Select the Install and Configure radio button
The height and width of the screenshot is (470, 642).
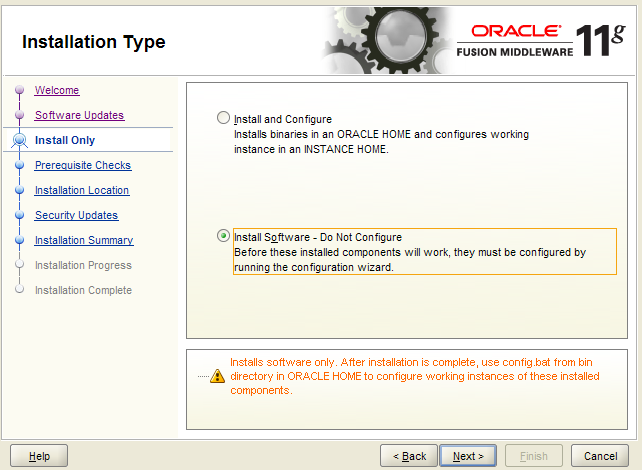[x=223, y=118]
